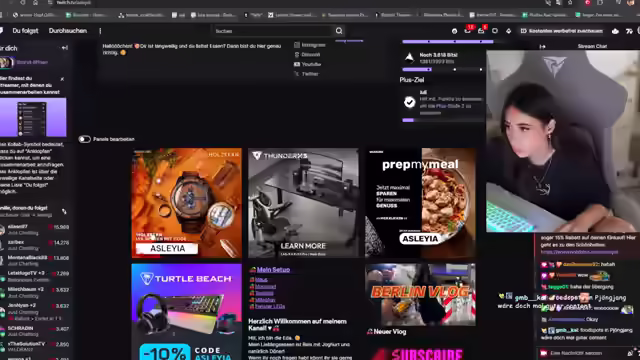Open the Instagram social link
The image size is (640, 360).
coord(309,45)
